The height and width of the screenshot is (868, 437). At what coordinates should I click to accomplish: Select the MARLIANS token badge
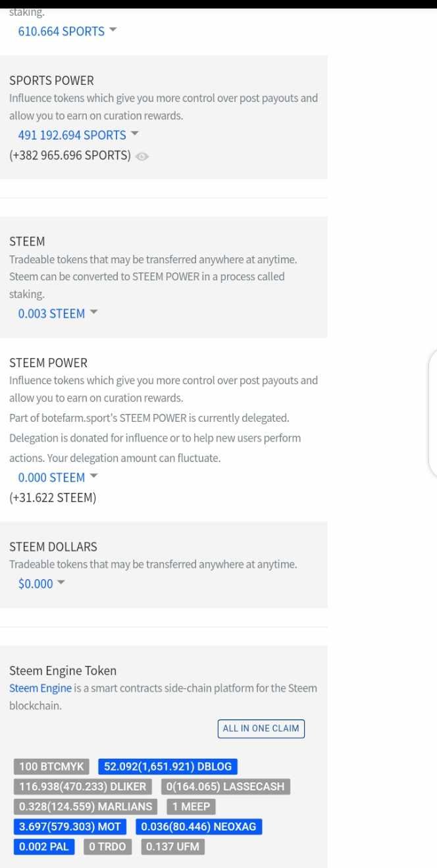pos(86,807)
